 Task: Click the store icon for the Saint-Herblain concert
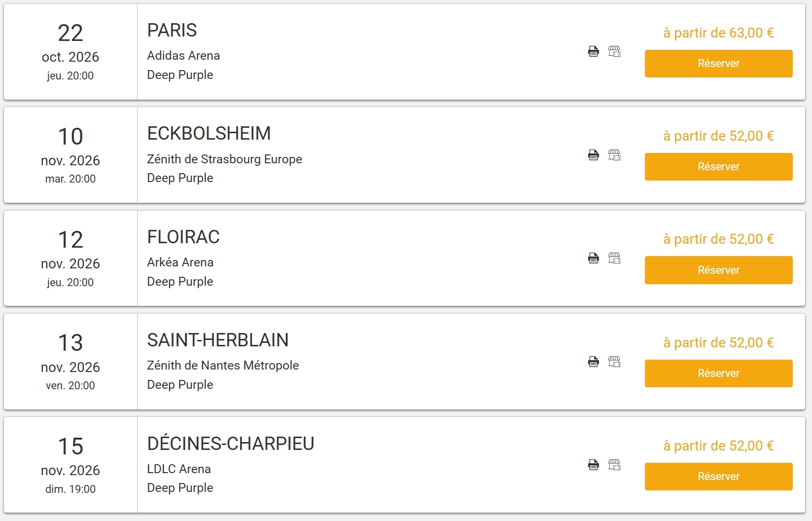pyautogui.click(x=614, y=362)
